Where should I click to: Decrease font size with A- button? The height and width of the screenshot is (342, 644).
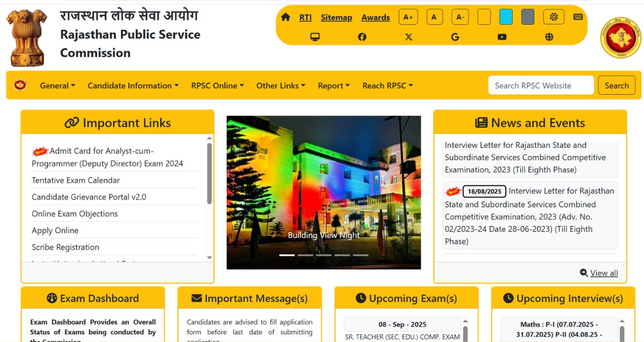[x=460, y=17]
